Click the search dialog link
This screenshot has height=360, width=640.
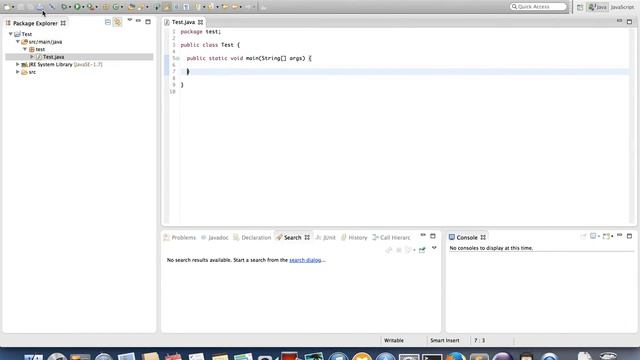(305, 260)
